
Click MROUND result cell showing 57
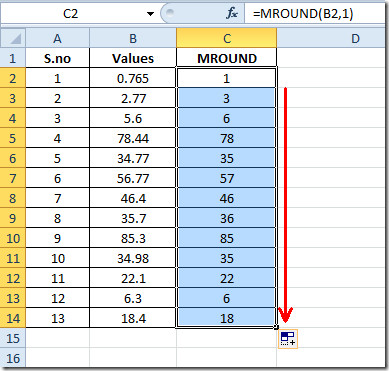[x=226, y=178]
